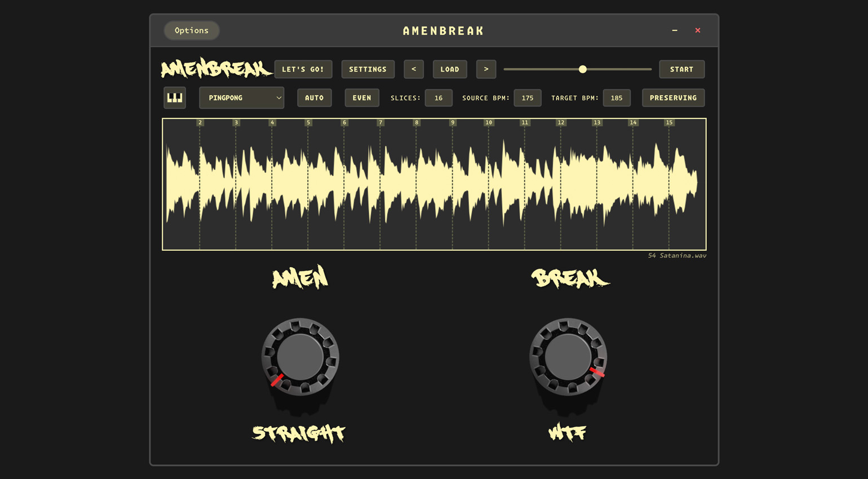This screenshot has width=868, height=479.
Task: Open the PINGPONG mode dropdown
Action: click(241, 98)
